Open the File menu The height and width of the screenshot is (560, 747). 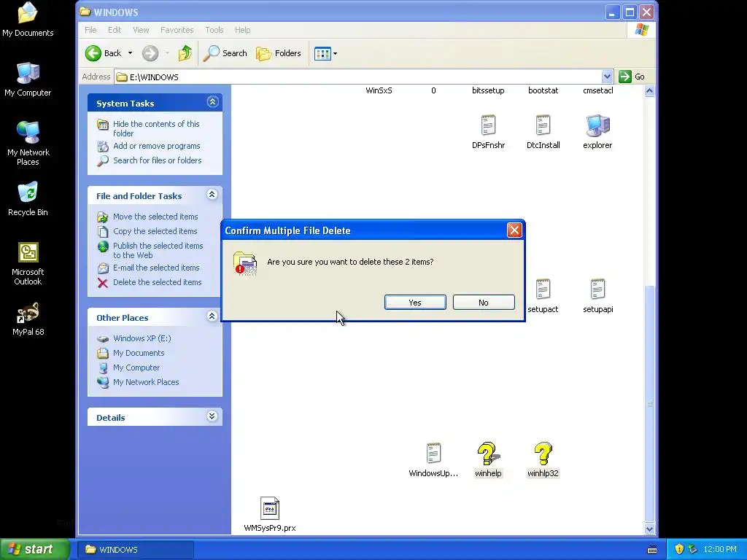click(90, 30)
